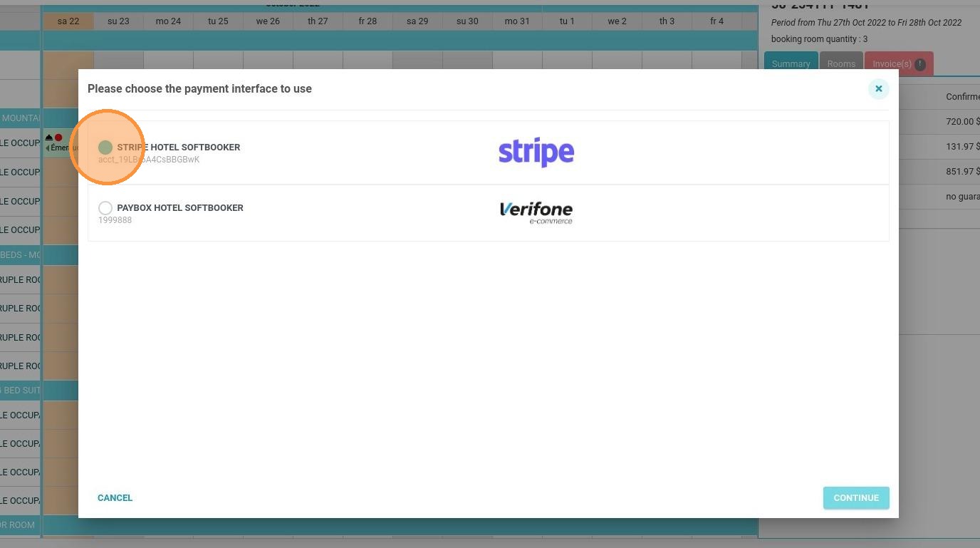Open the Rooms tab in the booking panel
980x548 pixels.
tap(841, 63)
